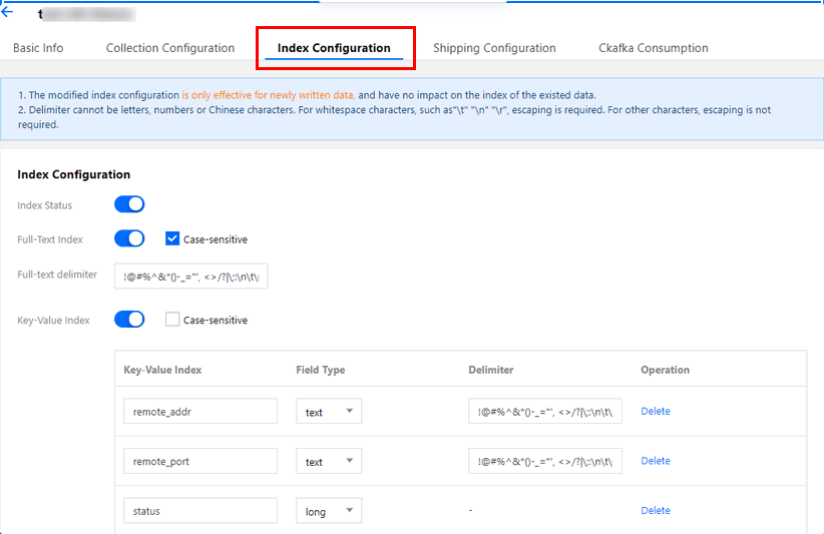Edit the remote_addr key name field

[x=200, y=412]
